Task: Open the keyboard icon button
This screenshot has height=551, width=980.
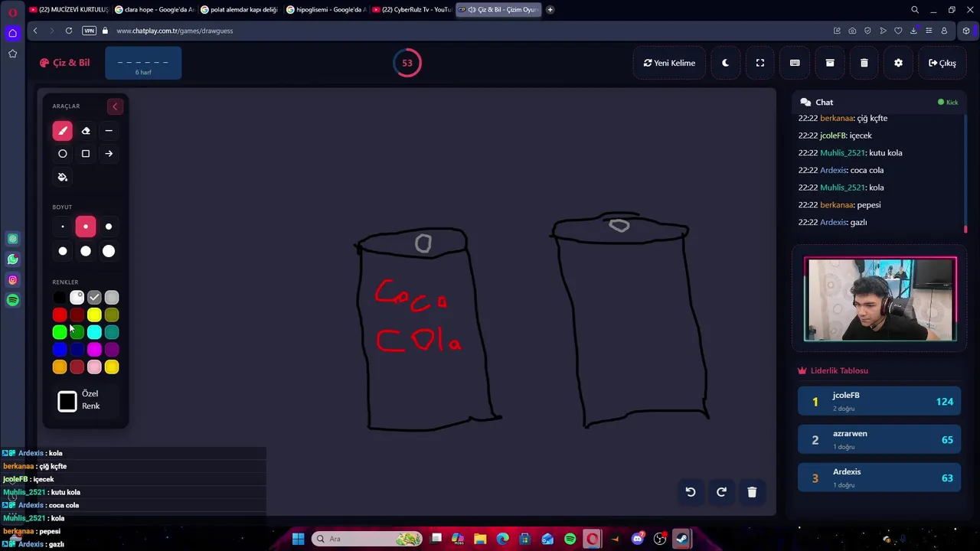Action: point(795,63)
